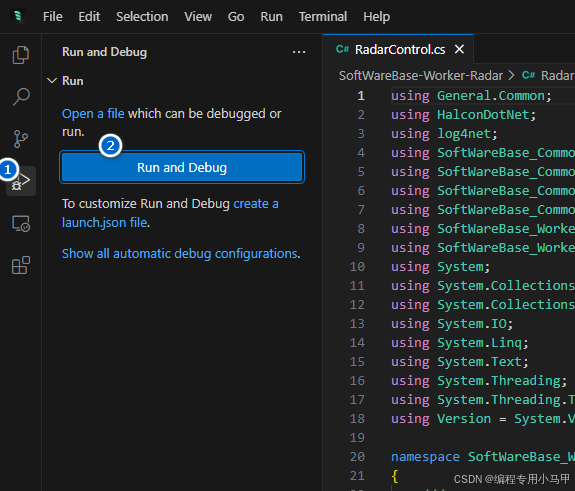This screenshot has width=575, height=491.
Task: Click the C# file icon on RadarControl.cs tab
Action: tap(342, 49)
